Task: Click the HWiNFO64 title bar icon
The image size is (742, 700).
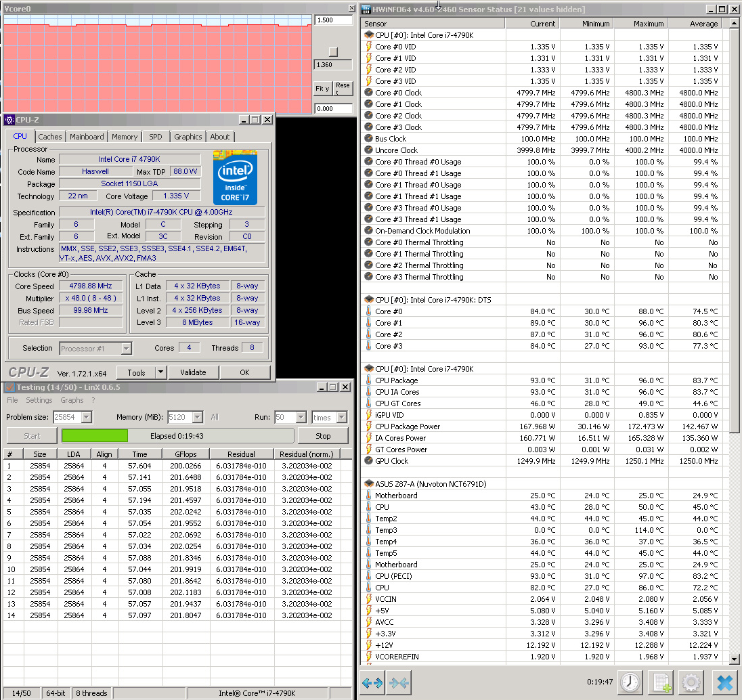Action: click(366, 9)
